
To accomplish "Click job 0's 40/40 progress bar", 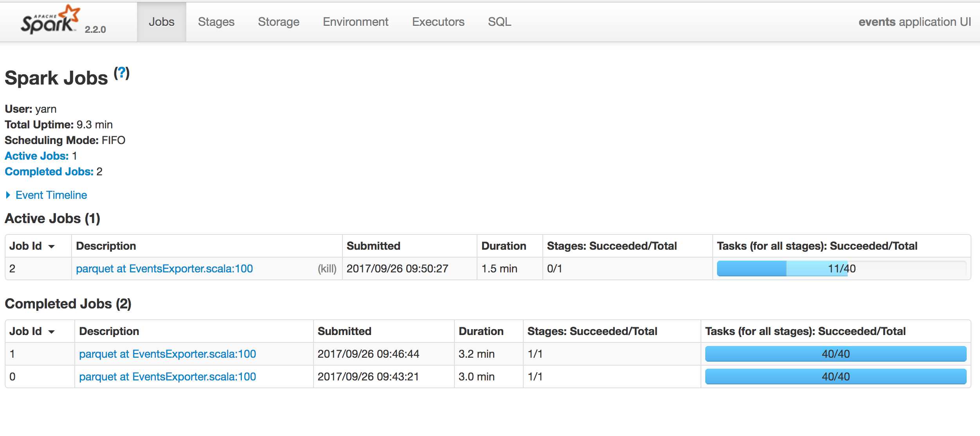I will 836,377.
